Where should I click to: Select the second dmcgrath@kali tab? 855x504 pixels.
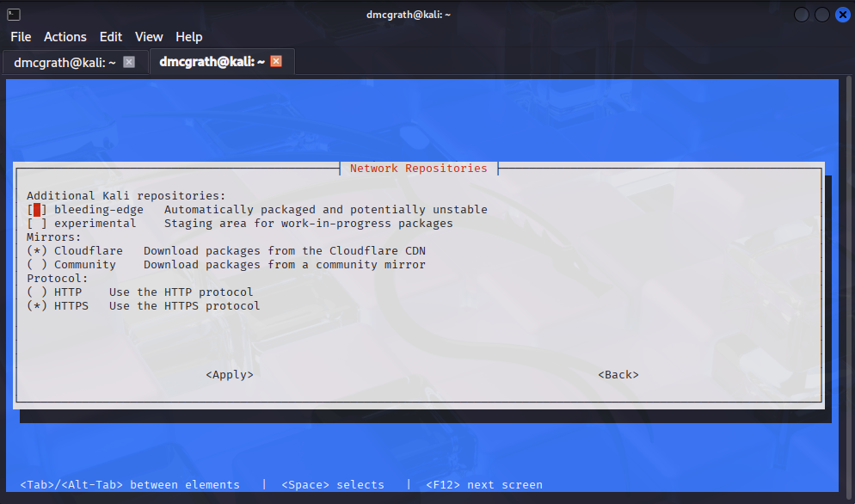click(x=222, y=62)
